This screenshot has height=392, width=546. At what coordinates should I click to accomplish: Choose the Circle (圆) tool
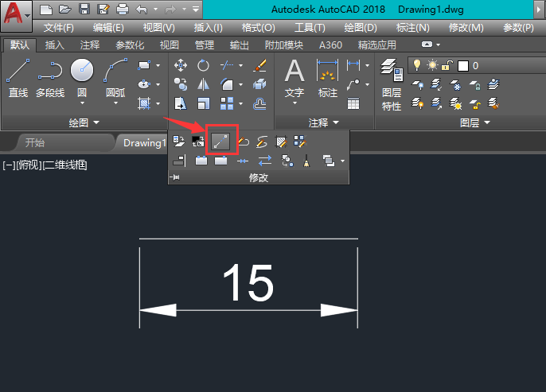(x=82, y=78)
